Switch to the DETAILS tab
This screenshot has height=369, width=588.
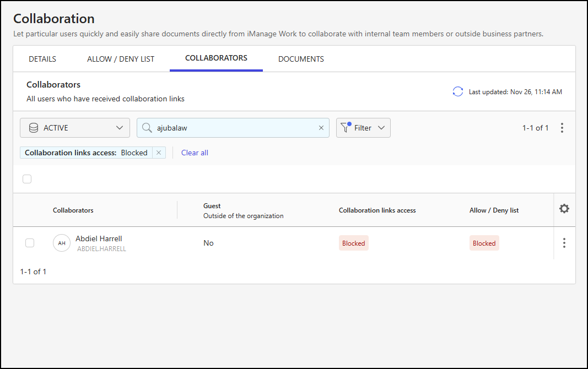(42, 58)
